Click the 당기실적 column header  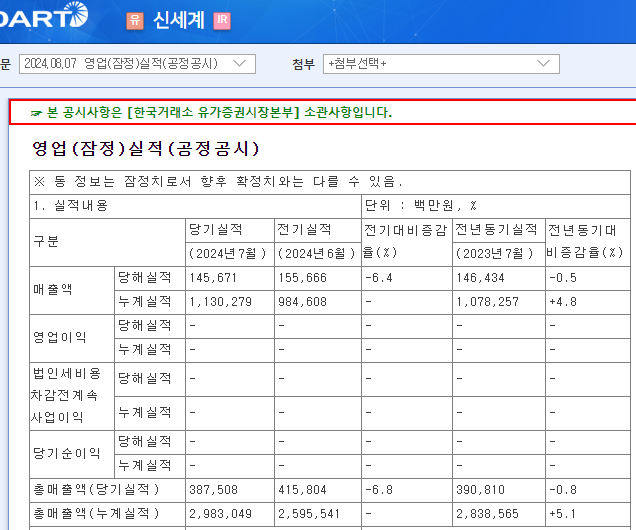click(x=230, y=230)
